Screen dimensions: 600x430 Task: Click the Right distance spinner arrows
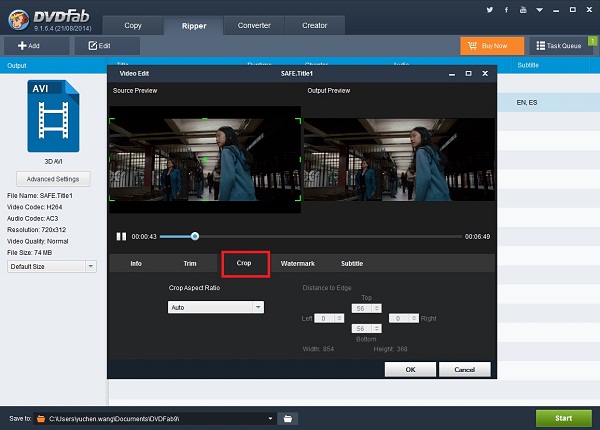pyautogui.click(x=414, y=318)
